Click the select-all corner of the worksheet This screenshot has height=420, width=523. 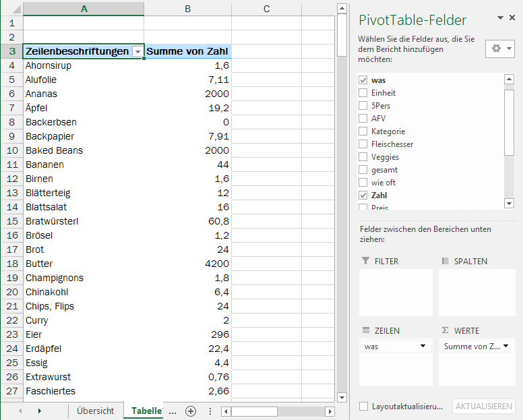pos(11,9)
